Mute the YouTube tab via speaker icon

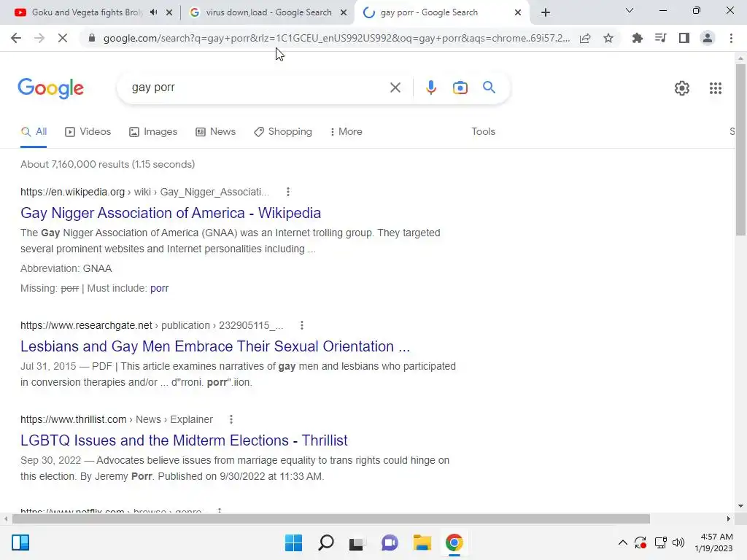pyautogui.click(x=153, y=12)
